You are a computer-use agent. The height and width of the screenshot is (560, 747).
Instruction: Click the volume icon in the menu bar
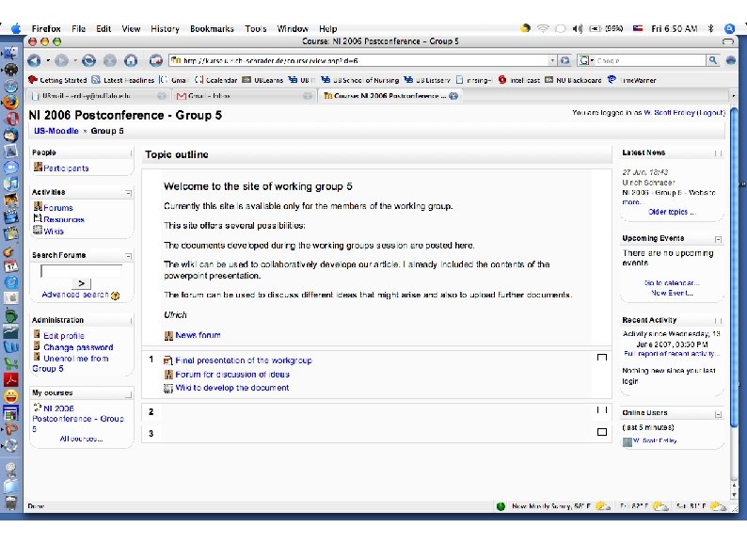pyautogui.click(x=578, y=28)
